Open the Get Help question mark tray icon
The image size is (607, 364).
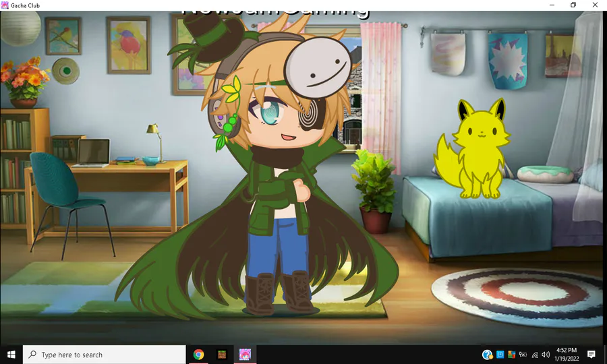(x=487, y=355)
